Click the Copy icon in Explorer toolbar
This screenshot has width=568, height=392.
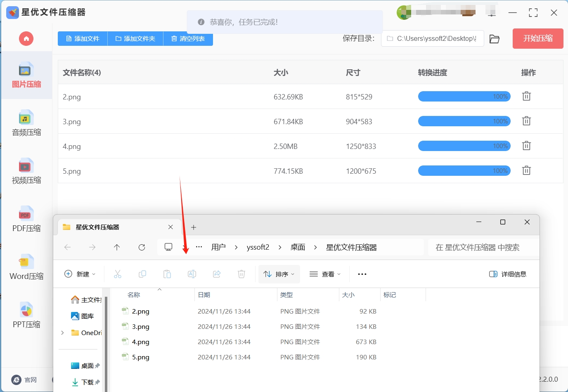tap(142, 274)
